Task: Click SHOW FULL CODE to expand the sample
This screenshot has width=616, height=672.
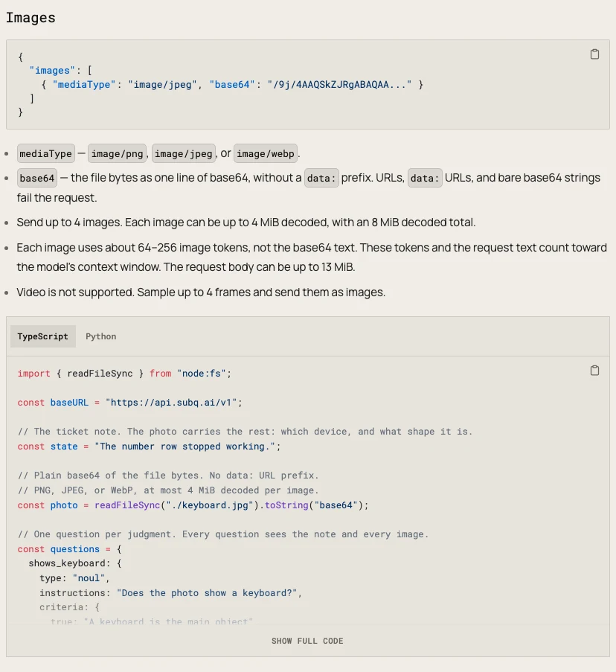Action: (x=307, y=641)
